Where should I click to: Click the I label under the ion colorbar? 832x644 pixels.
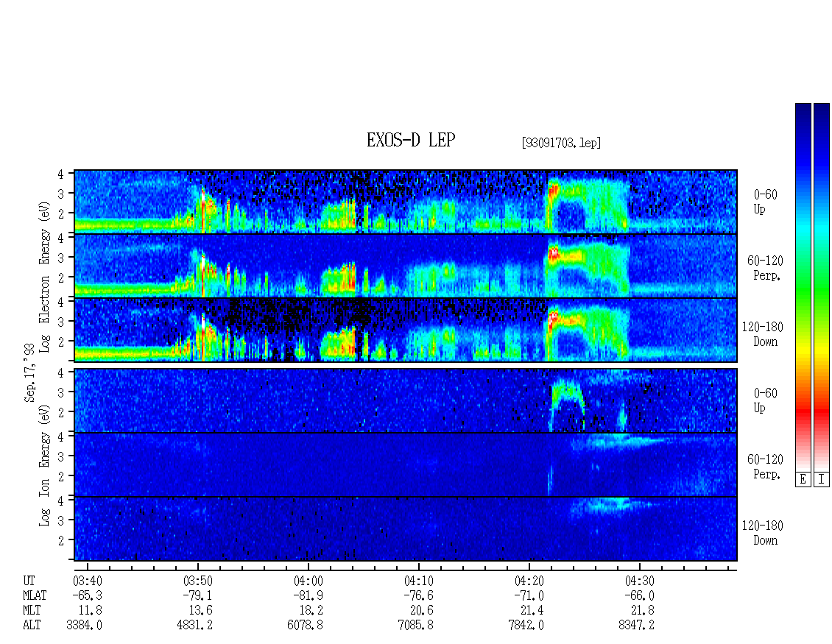point(822,479)
